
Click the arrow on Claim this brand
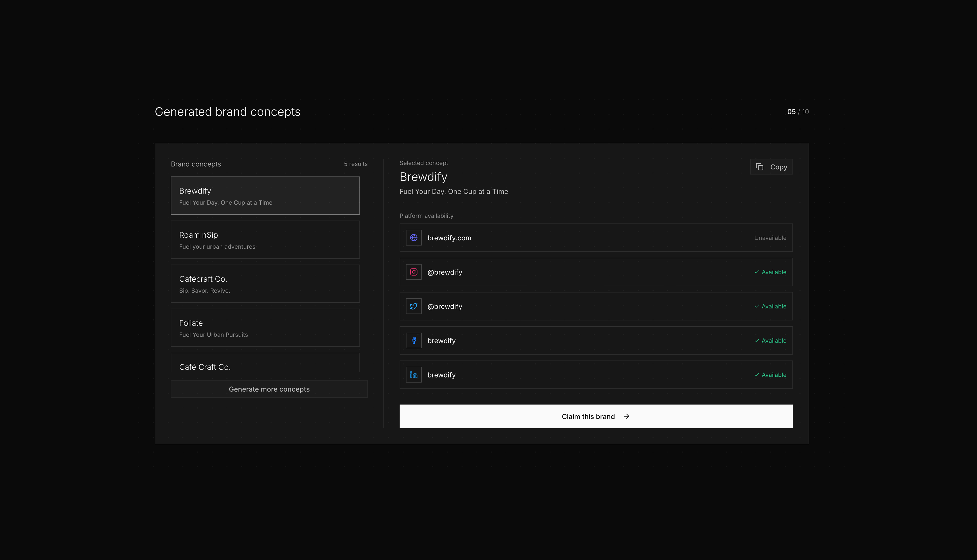click(626, 416)
